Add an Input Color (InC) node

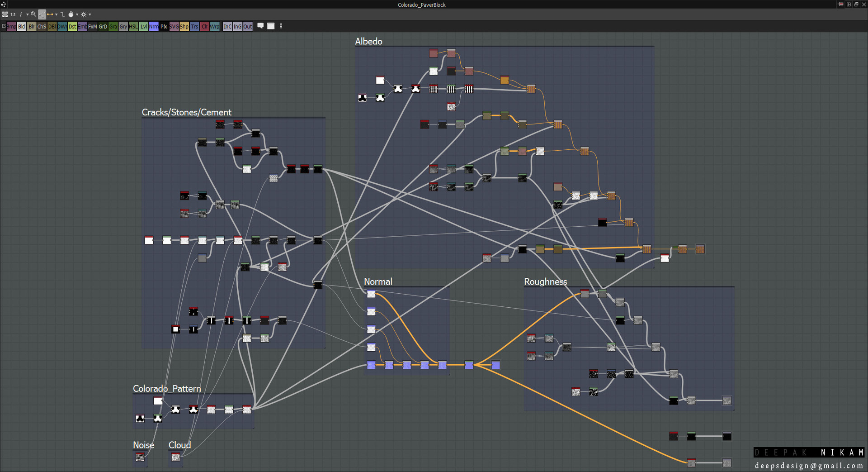pos(227,27)
